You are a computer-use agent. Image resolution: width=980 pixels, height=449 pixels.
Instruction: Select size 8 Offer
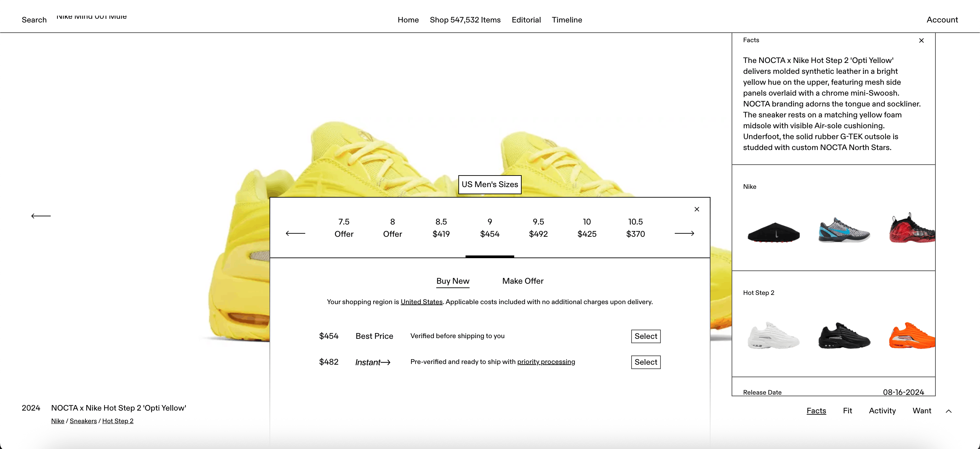pos(392,228)
